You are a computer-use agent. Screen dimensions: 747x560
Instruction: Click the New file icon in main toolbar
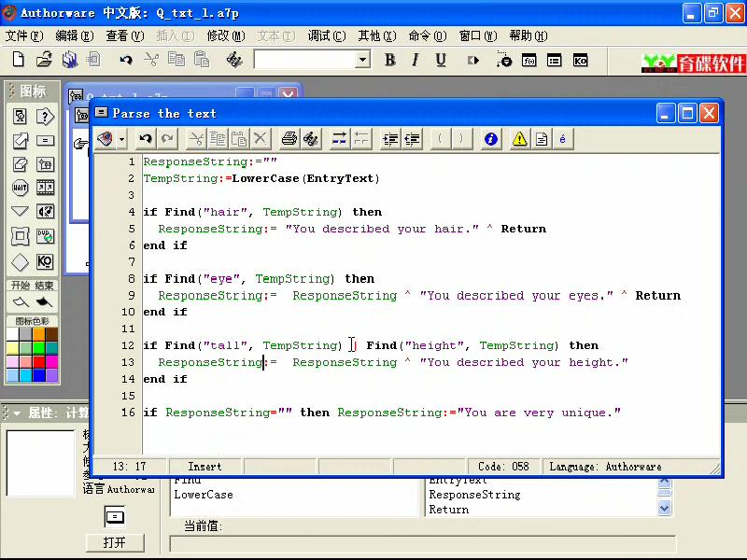[x=18, y=60]
